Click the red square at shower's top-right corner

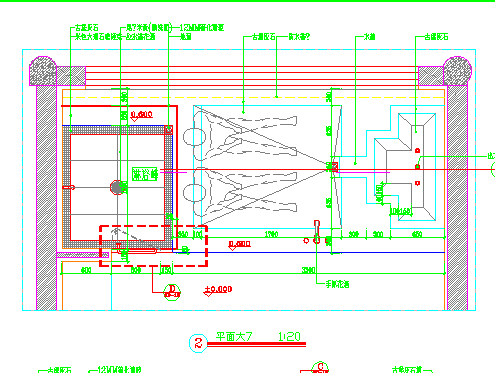pos(169,129)
